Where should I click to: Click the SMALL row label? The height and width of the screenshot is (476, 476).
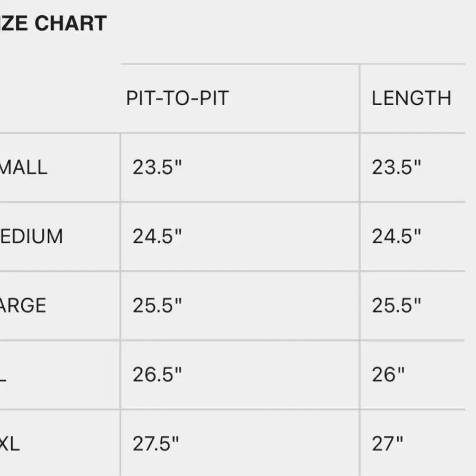click(x=24, y=167)
